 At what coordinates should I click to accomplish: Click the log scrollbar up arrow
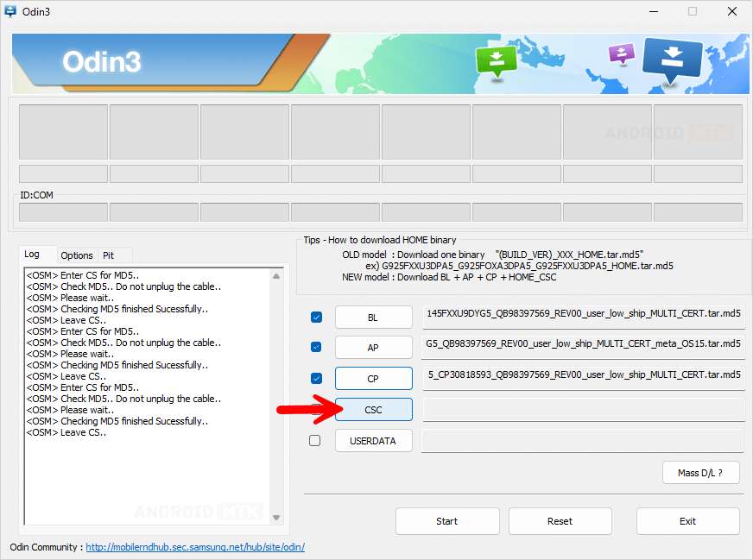click(x=276, y=276)
